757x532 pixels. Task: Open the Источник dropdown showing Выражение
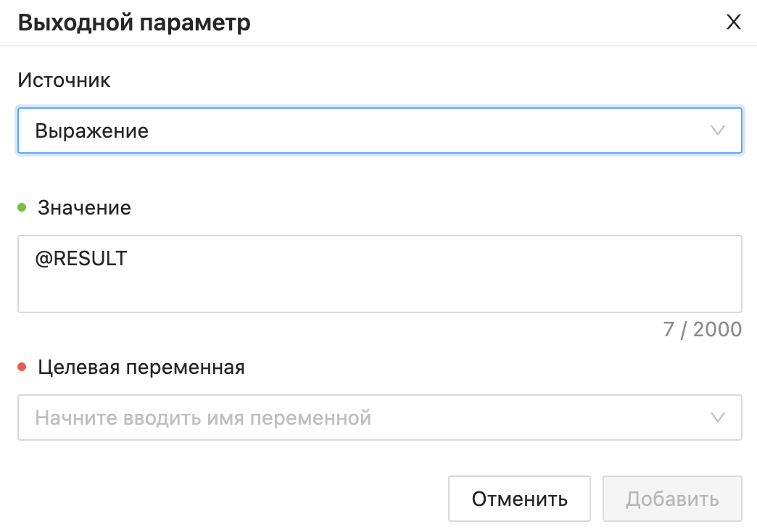click(379, 130)
